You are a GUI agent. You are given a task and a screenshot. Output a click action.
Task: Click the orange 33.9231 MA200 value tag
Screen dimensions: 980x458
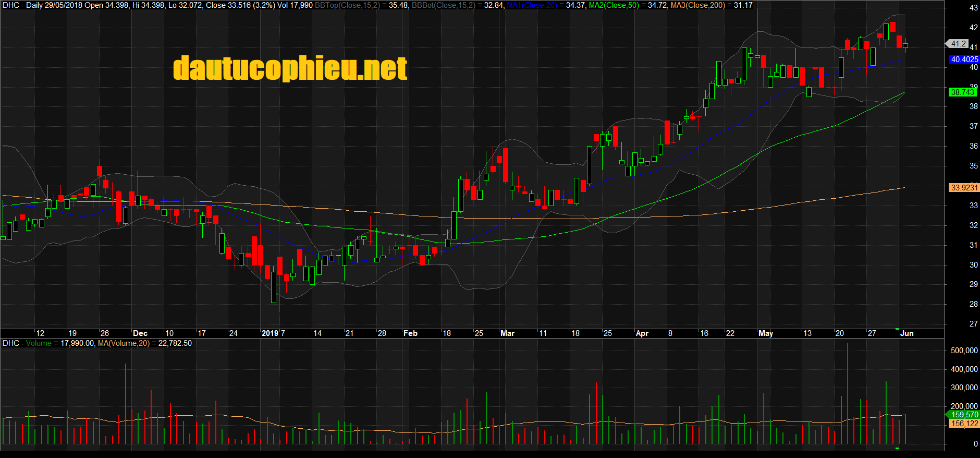coord(964,188)
